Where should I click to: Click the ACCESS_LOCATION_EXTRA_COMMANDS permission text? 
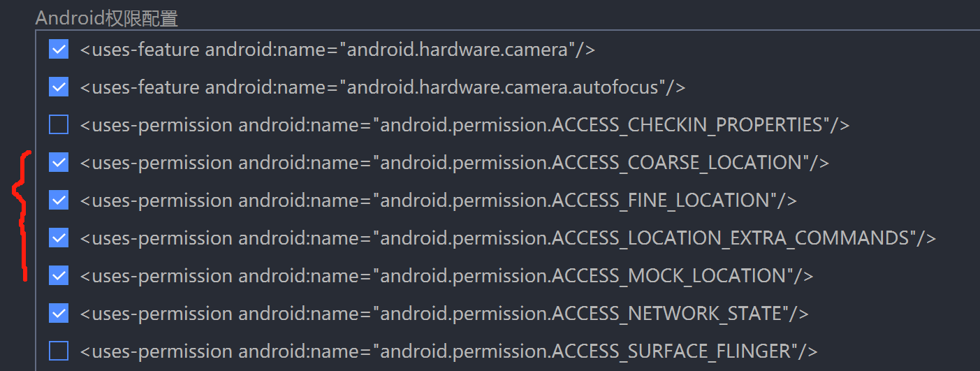click(508, 238)
